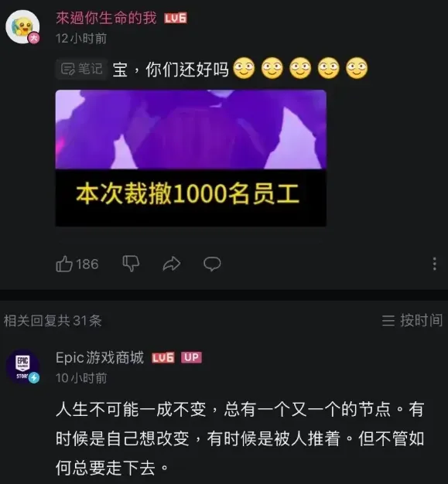Tap the UP badge next to Epic游戏商城

[191, 357]
